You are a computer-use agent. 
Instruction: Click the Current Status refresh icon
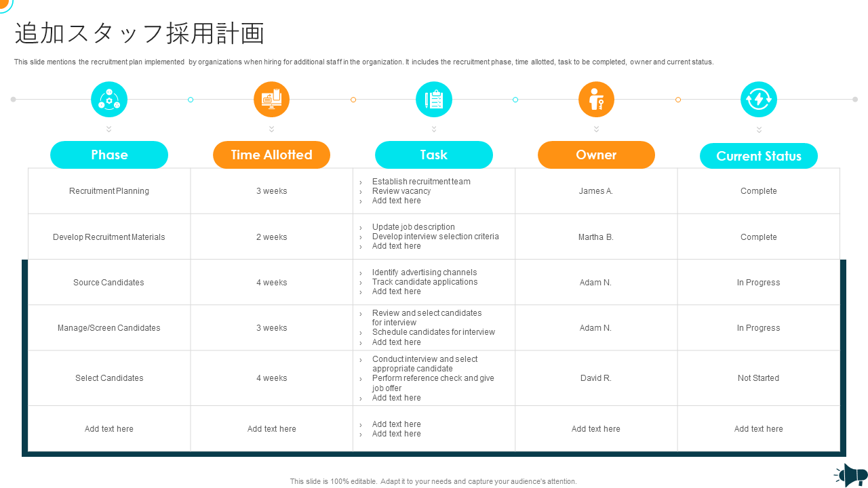(759, 100)
